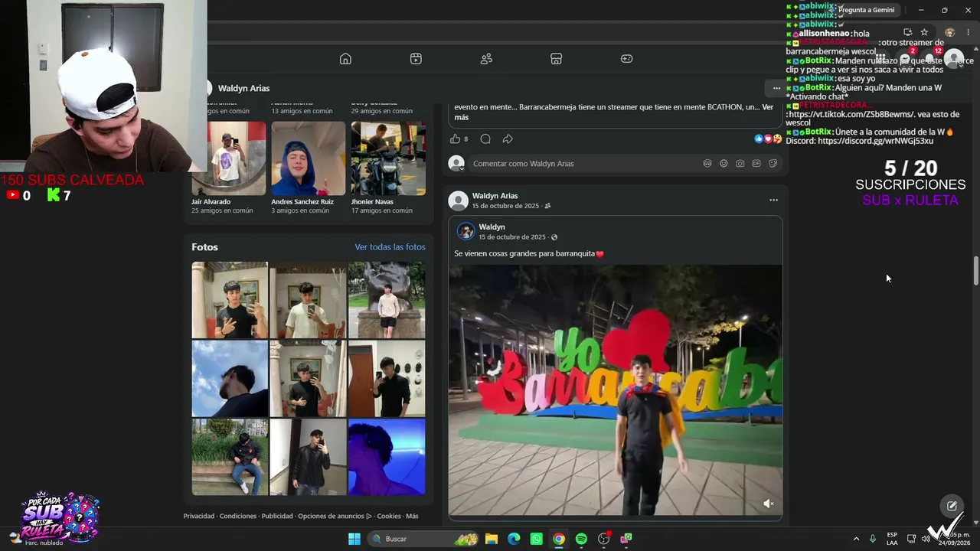Image resolution: width=980 pixels, height=551 pixels.
Task: Click the Like thumbs-up icon under the post
Action: pyautogui.click(x=455, y=139)
